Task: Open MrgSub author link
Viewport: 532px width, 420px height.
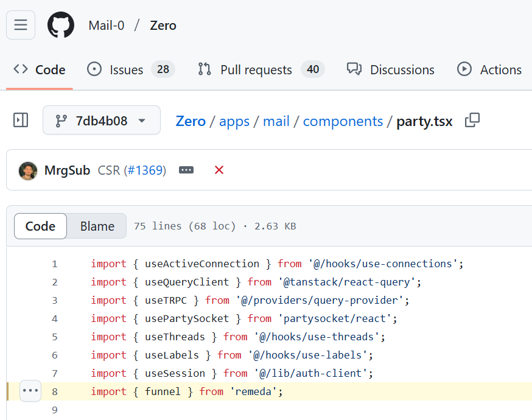Action: 67,170
